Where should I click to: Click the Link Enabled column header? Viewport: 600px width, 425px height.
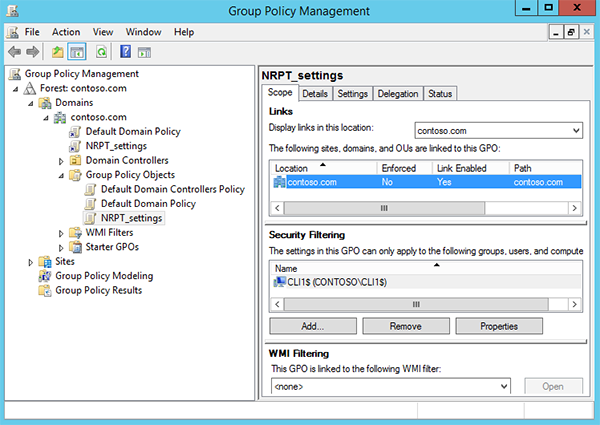pos(471,168)
